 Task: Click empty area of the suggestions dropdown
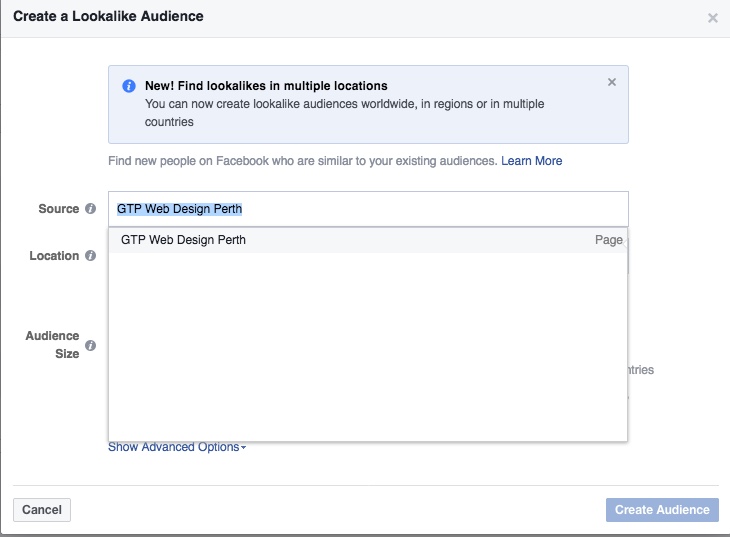pyautogui.click(x=367, y=350)
